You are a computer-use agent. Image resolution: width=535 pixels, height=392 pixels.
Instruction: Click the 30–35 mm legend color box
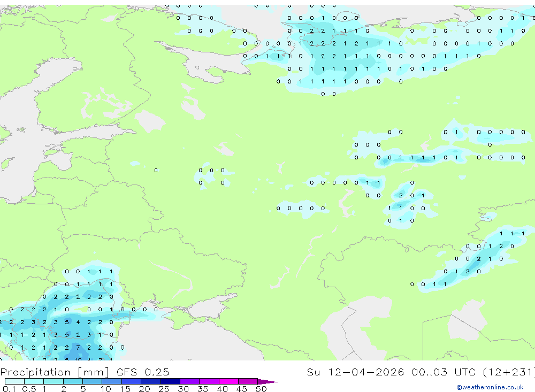[x=190, y=381]
